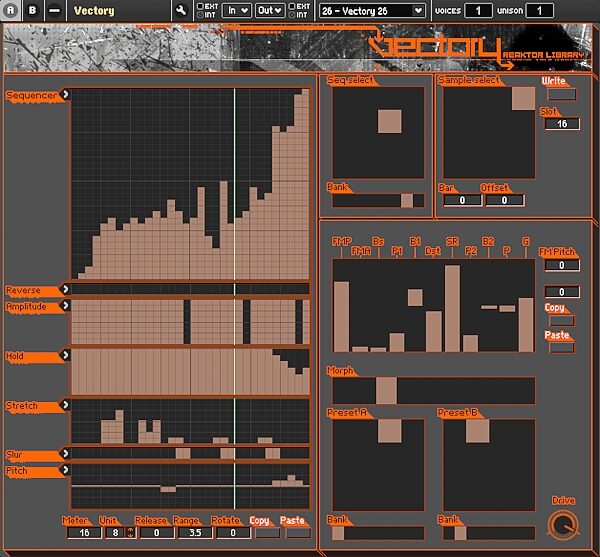Expand the Reverse row arrow
The width and height of the screenshot is (600, 557).
[x=65, y=289]
